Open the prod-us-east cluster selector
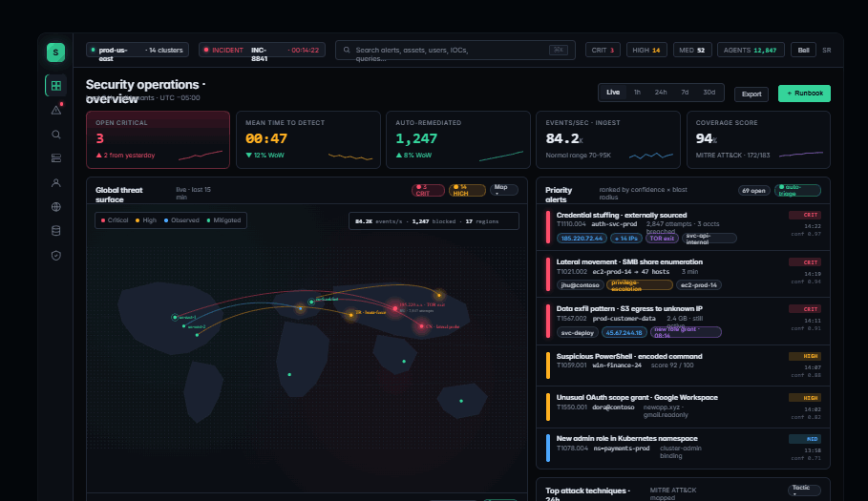This screenshot has width=868, height=501. 138,51
